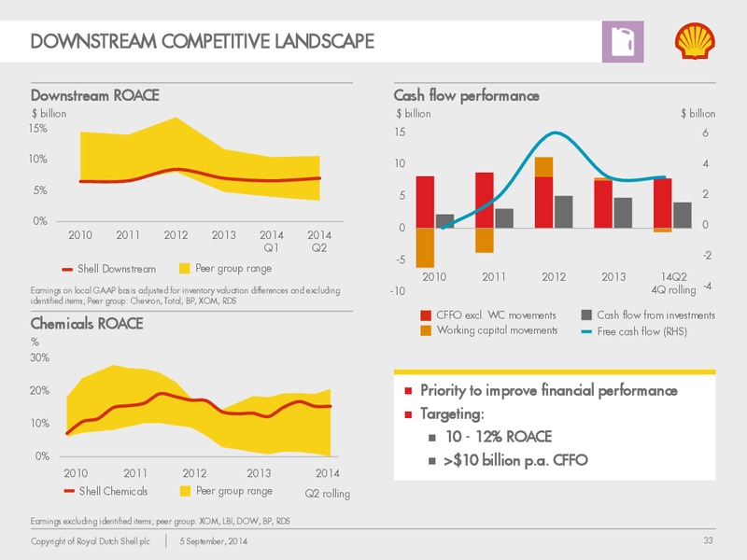Click the Cash flow performance heading
This screenshot has width=747, height=560.
coord(466,96)
